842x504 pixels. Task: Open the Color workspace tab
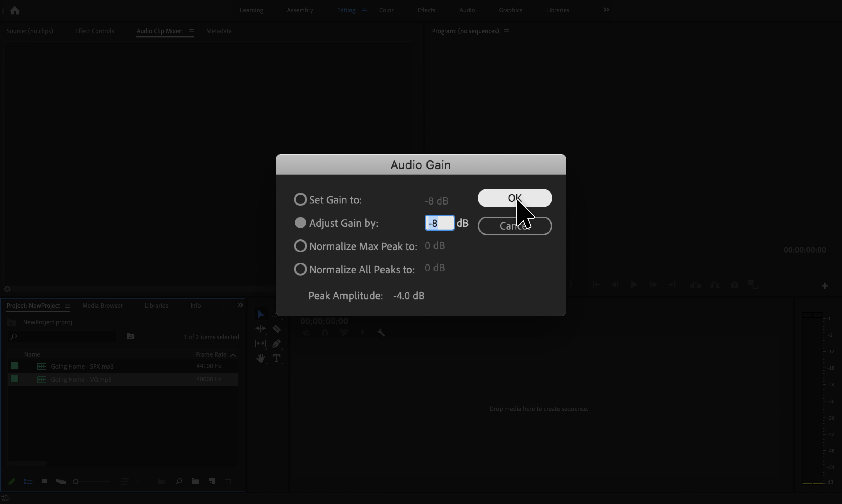click(x=386, y=10)
